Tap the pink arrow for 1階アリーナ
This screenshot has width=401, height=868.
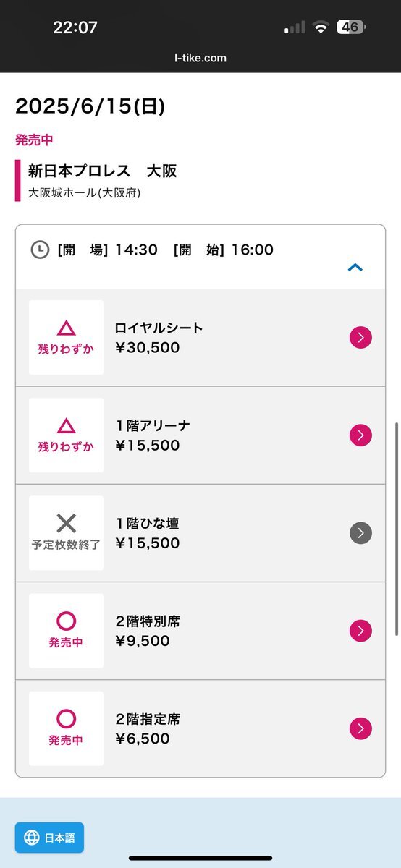tap(360, 435)
